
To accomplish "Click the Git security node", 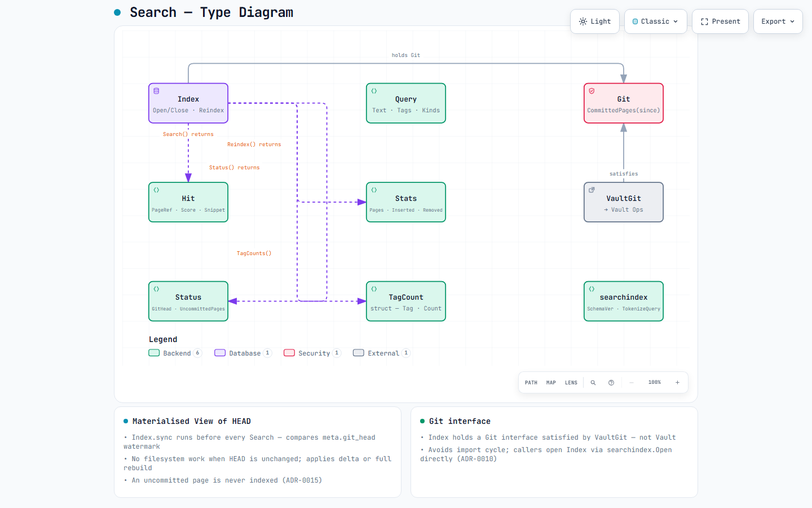I will [x=624, y=103].
